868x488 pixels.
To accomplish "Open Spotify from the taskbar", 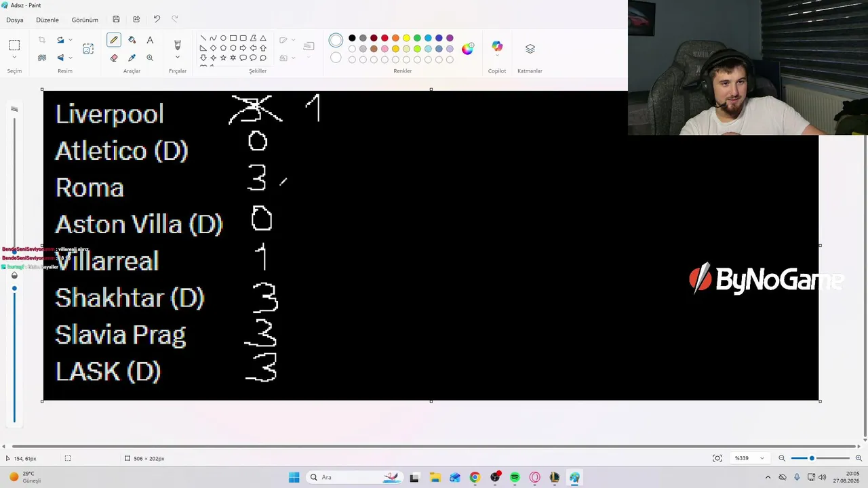I will pos(515,477).
